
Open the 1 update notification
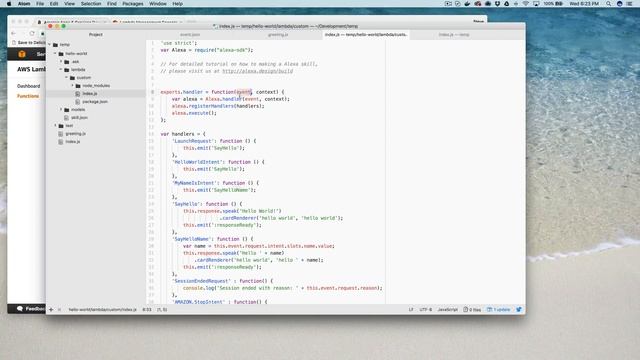pyautogui.click(x=498, y=309)
